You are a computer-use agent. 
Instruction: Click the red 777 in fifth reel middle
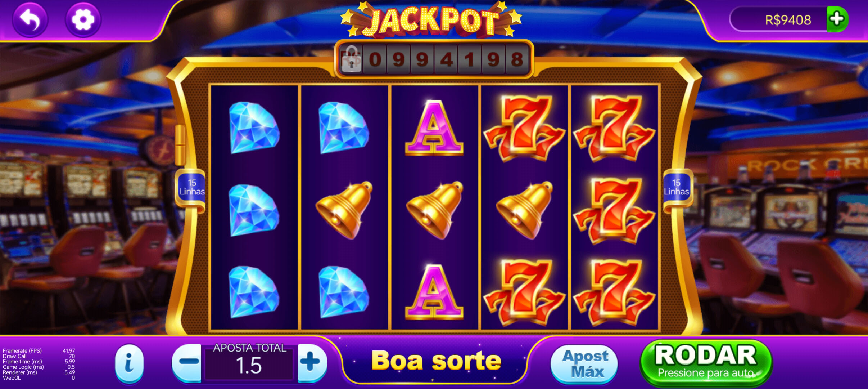(614, 210)
